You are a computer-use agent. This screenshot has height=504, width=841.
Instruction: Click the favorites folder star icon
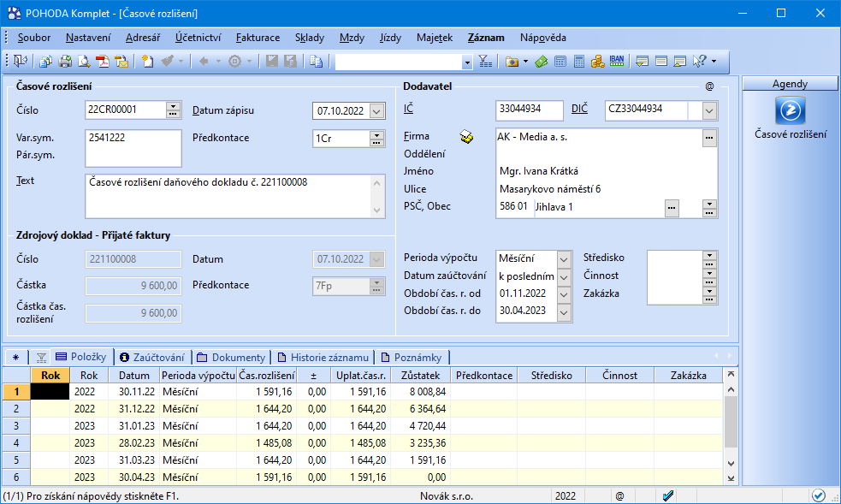point(512,62)
